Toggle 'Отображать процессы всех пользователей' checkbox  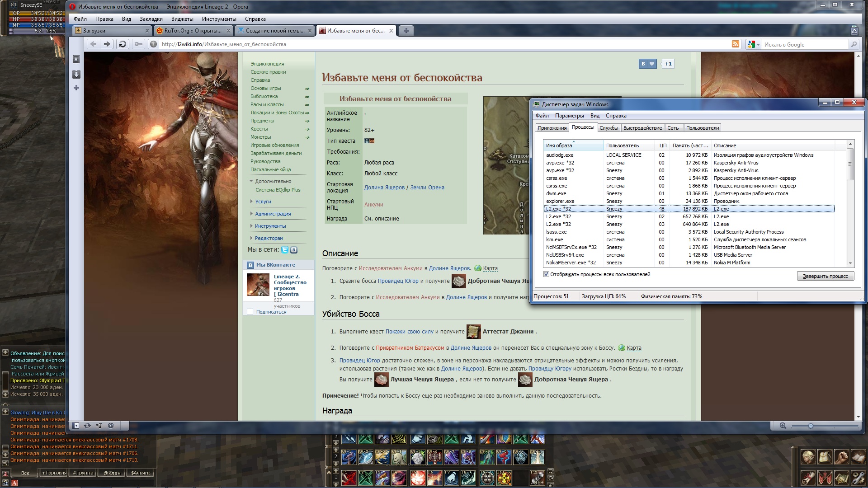point(546,274)
